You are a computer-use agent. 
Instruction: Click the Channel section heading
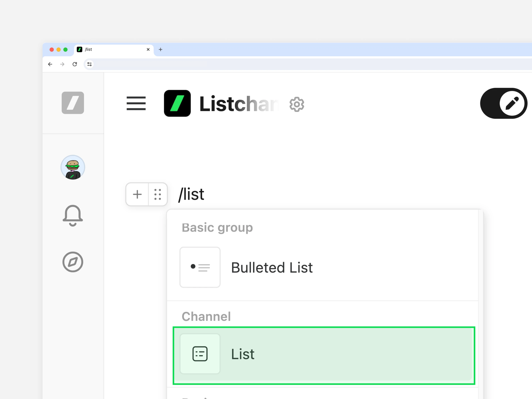206,317
